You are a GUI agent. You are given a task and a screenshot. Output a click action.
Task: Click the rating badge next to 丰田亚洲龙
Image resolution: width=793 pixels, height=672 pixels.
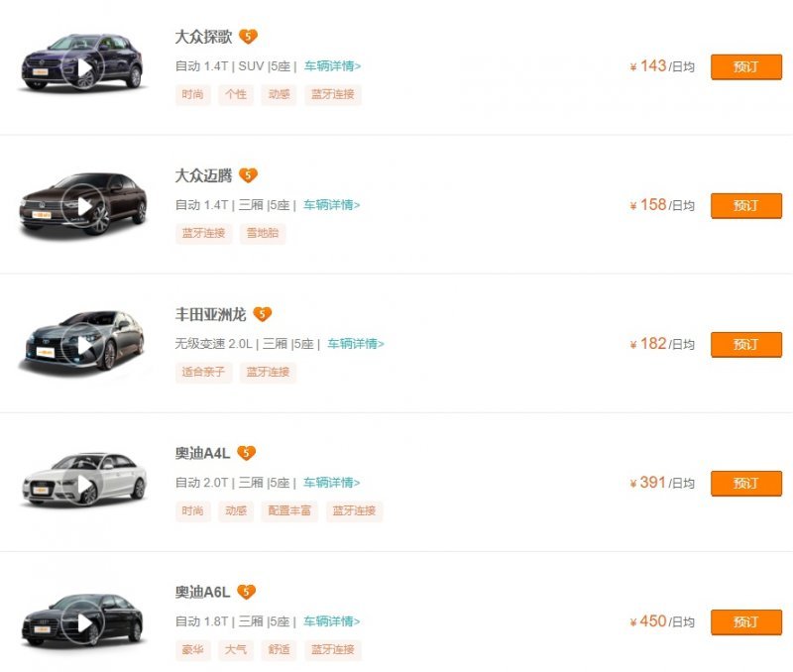click(x=262, y=314)
